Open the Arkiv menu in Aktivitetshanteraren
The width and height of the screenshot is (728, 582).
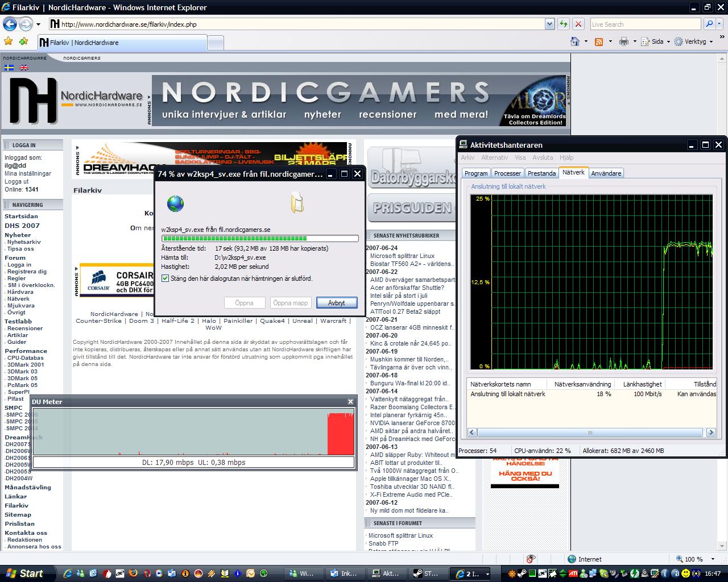point(468,157)
